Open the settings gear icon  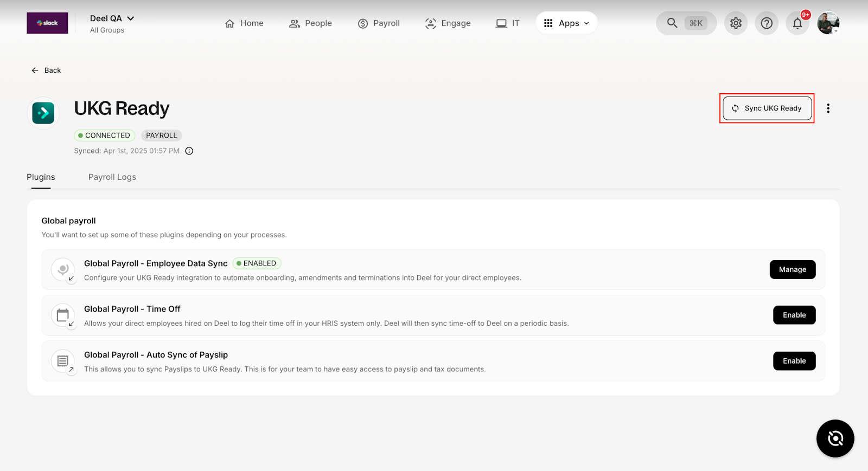pos(736,23)
